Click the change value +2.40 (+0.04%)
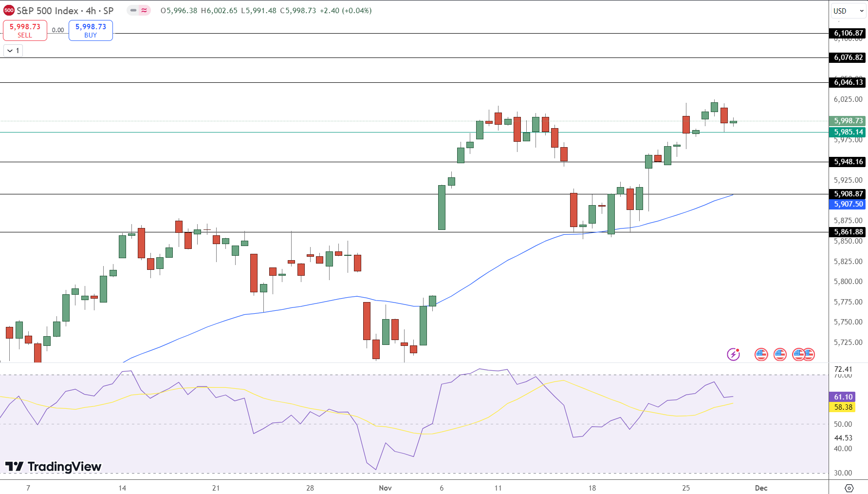Image resolution: width=868 pixels, height=494 pixels. click(x=346, y=10)
